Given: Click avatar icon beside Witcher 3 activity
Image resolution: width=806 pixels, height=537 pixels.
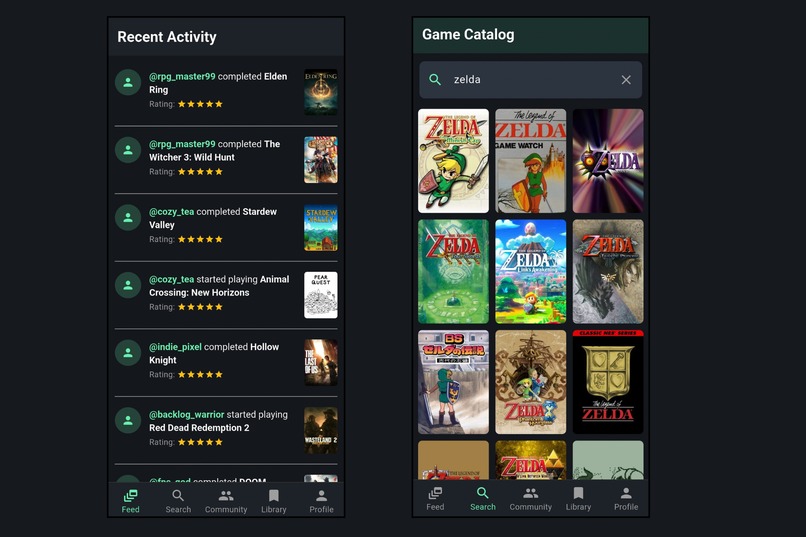Looking at the screenshot, I should (128, 150).
